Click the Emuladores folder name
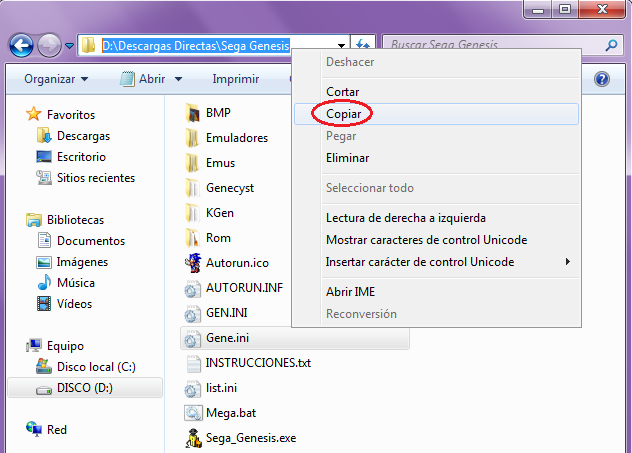The width and height of the screenshot is (632, 453). click(237, 138)
